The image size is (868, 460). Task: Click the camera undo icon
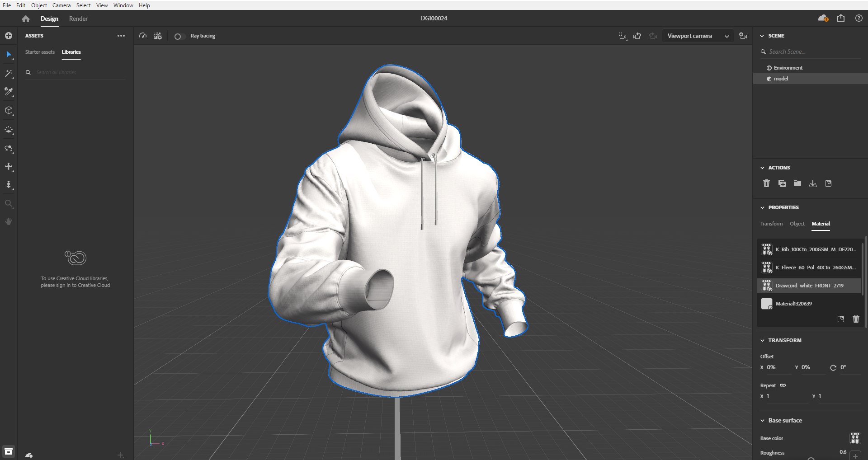point(637,36)
